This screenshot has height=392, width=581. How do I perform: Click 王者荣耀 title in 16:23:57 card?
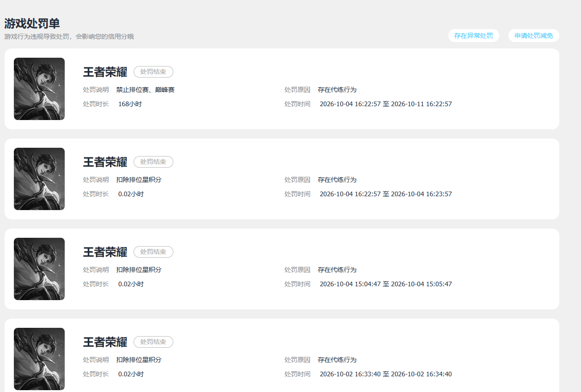105,162
